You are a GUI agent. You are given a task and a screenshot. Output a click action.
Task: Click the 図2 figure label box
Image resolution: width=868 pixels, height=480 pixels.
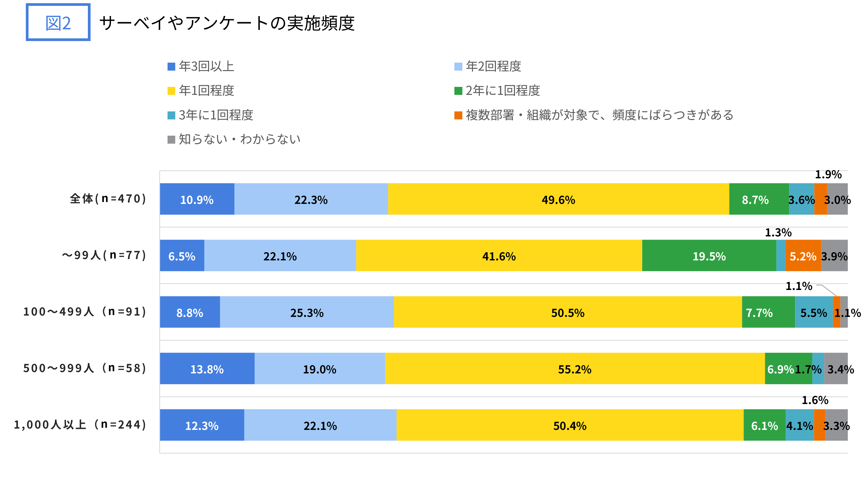58,23
